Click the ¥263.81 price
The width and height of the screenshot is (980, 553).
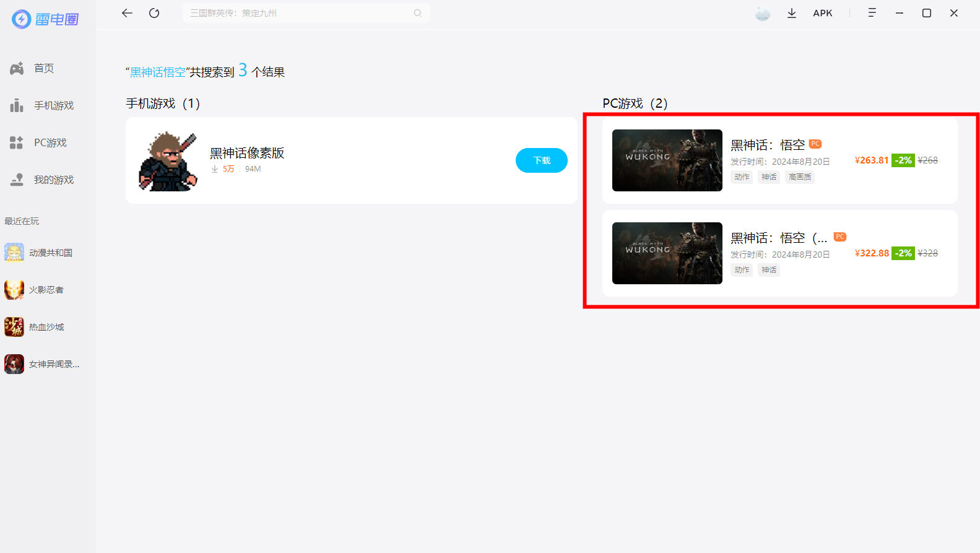click(872, 160)
